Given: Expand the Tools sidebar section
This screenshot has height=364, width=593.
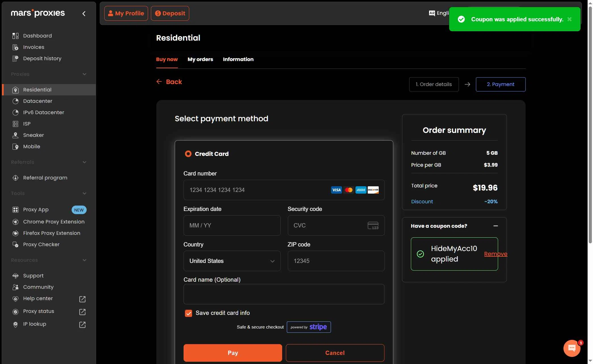Looking at the screenshot, I should click(84, 193).
